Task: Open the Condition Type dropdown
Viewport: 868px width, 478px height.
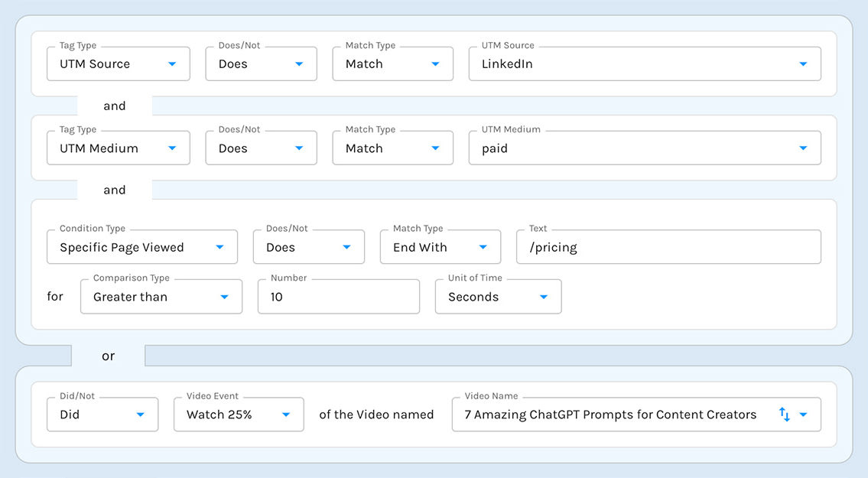Action: (142, 248)
